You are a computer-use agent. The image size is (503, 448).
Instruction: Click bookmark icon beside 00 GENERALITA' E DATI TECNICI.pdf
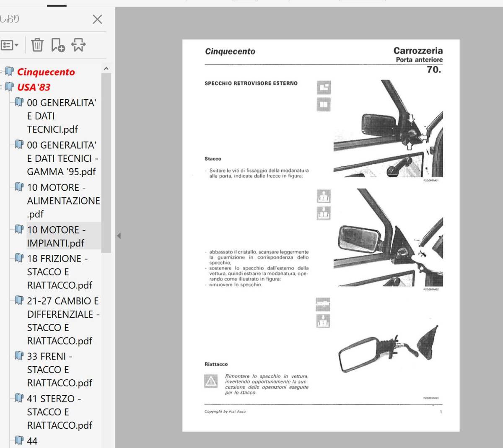pos(19,102)
